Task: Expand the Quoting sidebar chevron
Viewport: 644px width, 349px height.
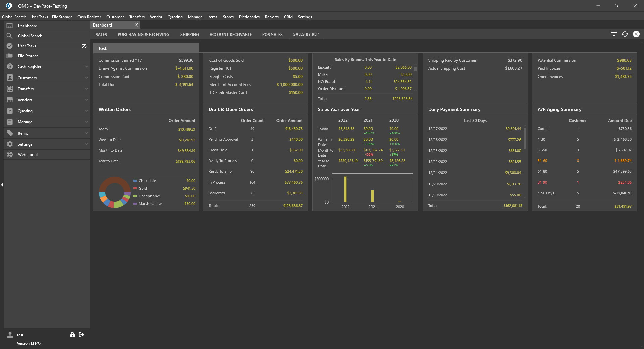Action: 86,111
